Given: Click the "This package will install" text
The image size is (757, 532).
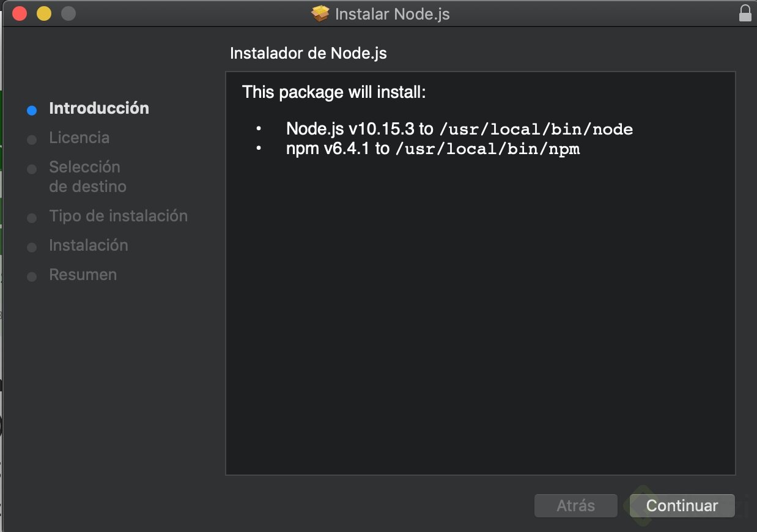Looking at the screenshot, I should pos(334,92).
